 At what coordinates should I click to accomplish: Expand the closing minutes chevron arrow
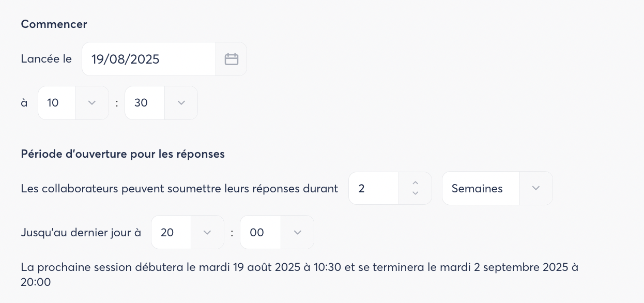pos(297,233)
